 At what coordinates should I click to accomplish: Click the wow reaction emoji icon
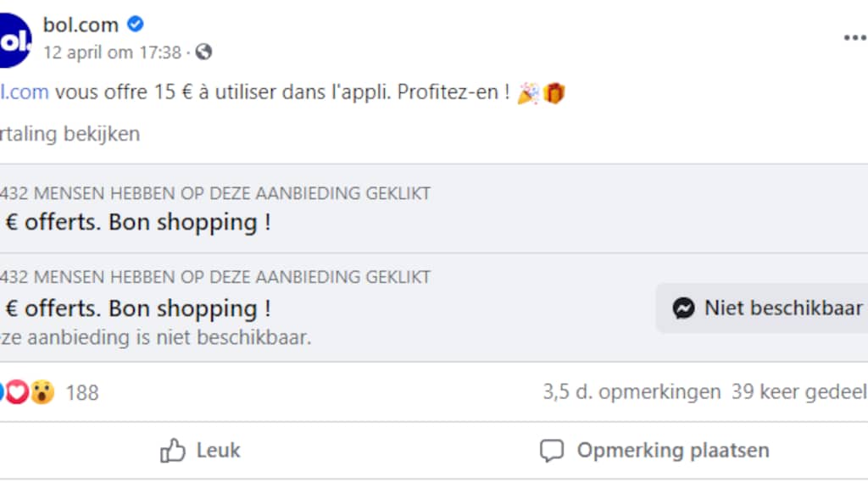click(42, 392)
